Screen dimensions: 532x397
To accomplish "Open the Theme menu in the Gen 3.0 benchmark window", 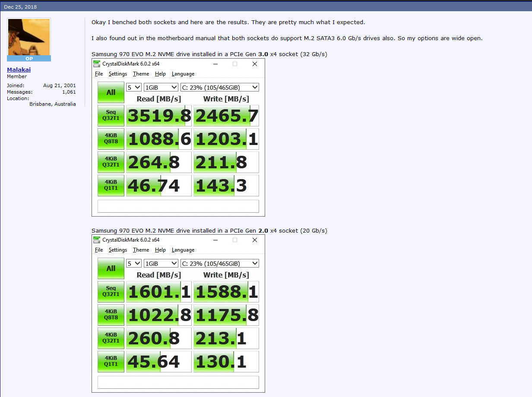I will [x=141, y=74].
